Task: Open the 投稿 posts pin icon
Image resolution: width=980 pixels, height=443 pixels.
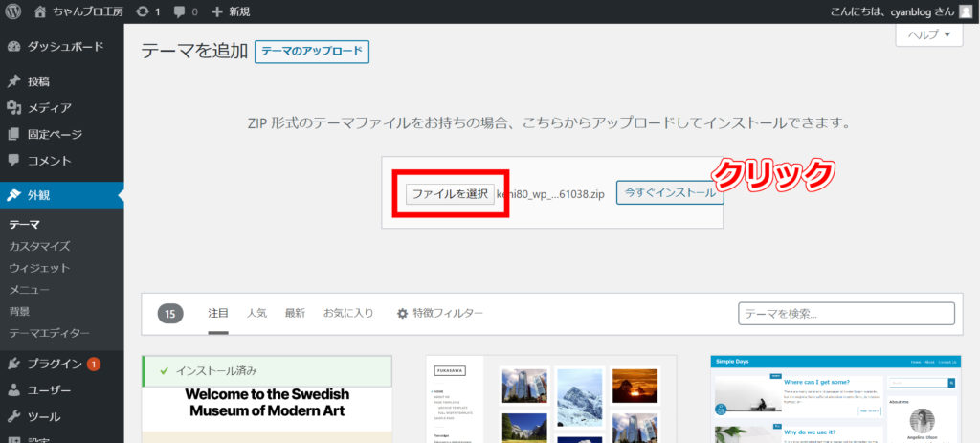Action: (13, 81)
